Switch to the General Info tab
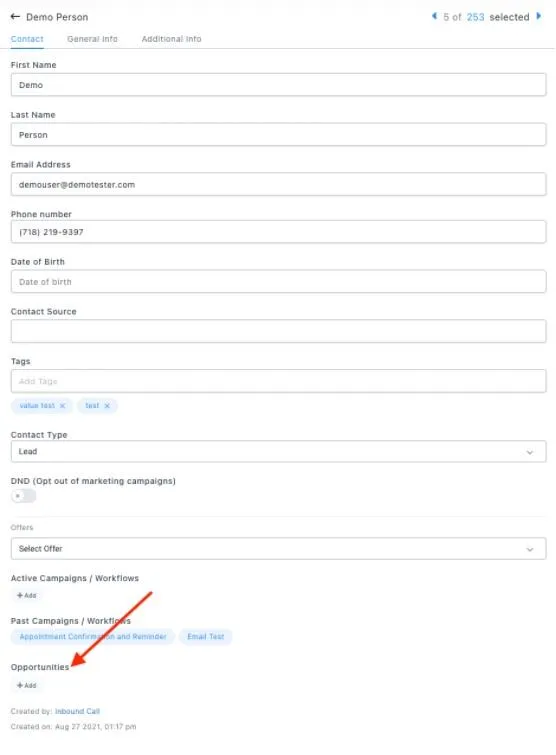The height and width of the screenshot is (755, 556). tap(92, 39)
